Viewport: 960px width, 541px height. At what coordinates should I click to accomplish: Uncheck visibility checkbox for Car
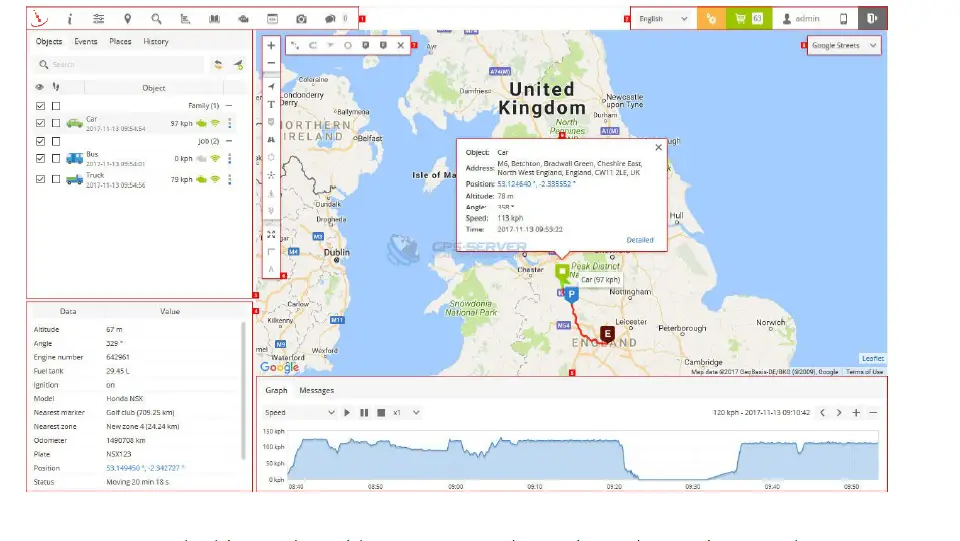(x=40, y=123)
